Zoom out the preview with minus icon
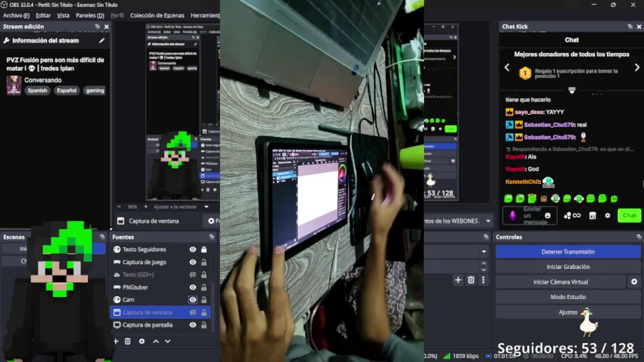644x362 pixels. [x=119, y=207]
